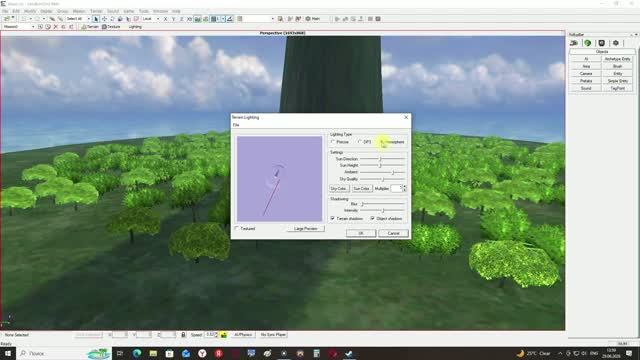Image resolution: width=640 pixels, height=360 pixels.
Task: Toggle the Terrain shadows checkbox
Action: 333,218
